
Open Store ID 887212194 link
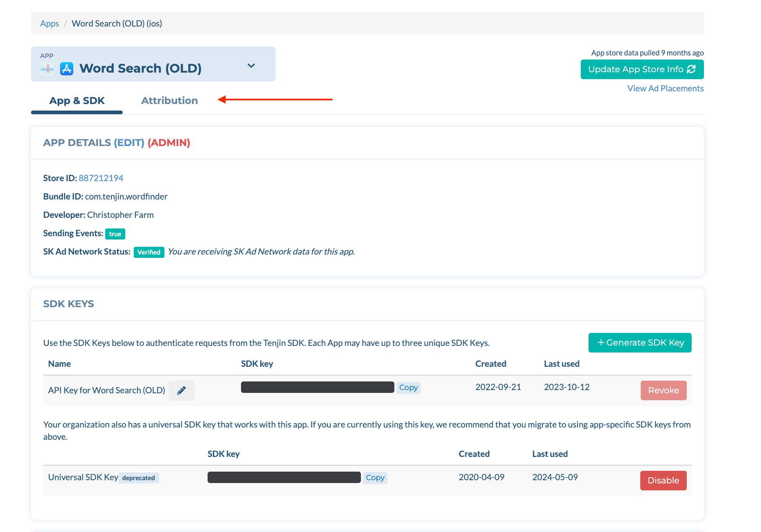(101, 178)
